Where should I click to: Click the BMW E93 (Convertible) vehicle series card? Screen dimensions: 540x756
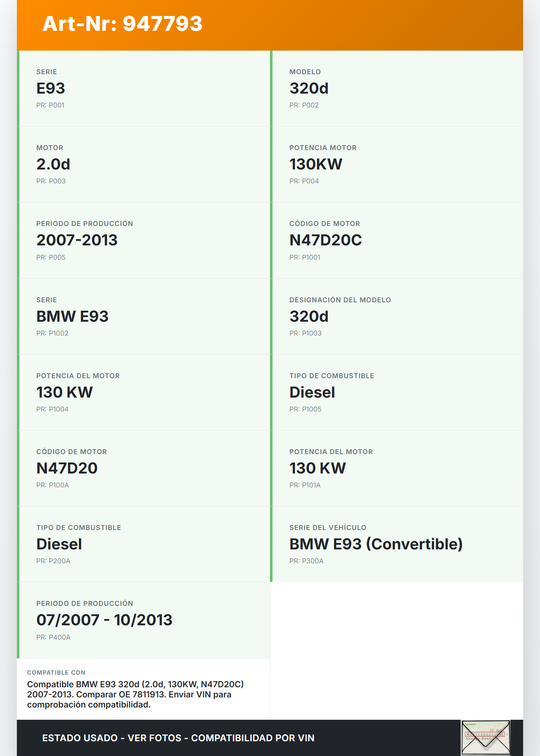point(397,544)
